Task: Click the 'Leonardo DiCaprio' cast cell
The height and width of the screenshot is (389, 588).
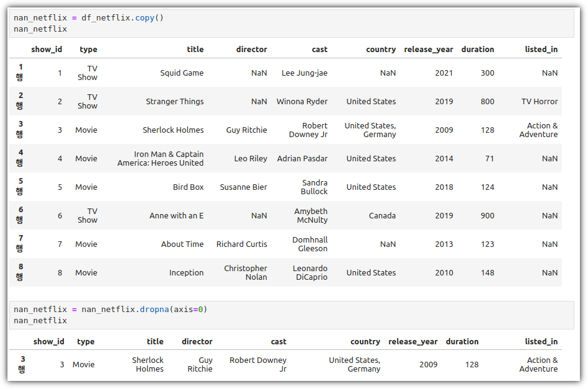Action: click(x=310, y=273)
